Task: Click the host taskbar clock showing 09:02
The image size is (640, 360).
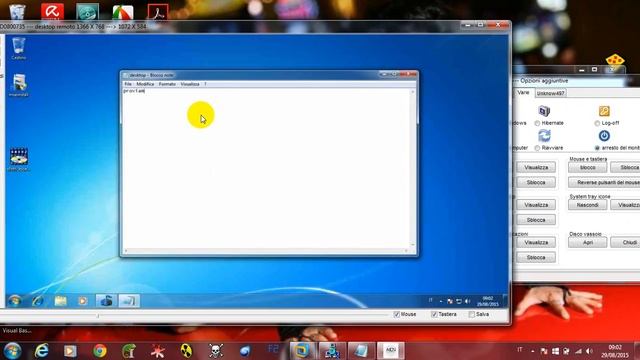Action: 615,351
